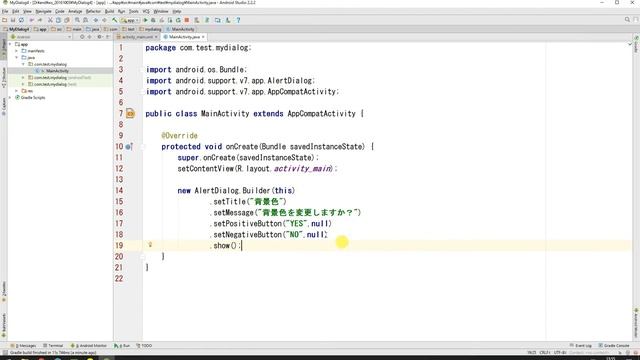Open the File menu
Viewport: 640px width, 360px height.
point(5,11)
